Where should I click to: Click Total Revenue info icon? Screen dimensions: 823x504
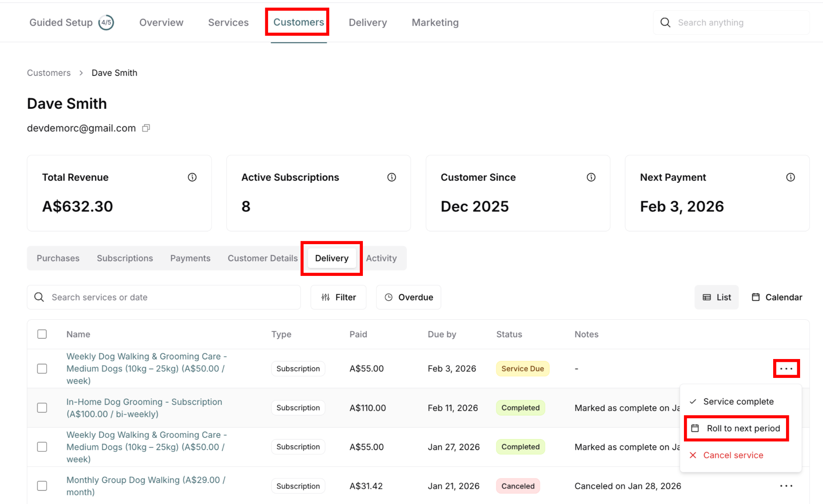(192, 177)
